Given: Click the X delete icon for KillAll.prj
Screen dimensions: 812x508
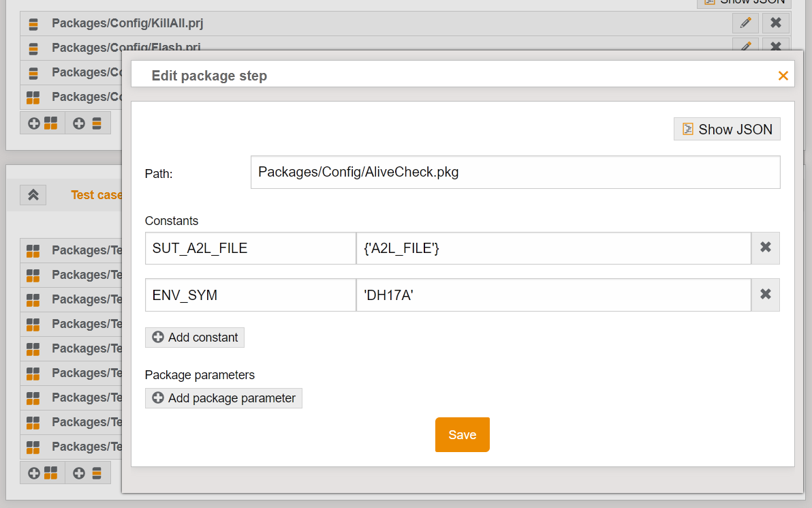Looking at the screenshot, I should point(775,23).
